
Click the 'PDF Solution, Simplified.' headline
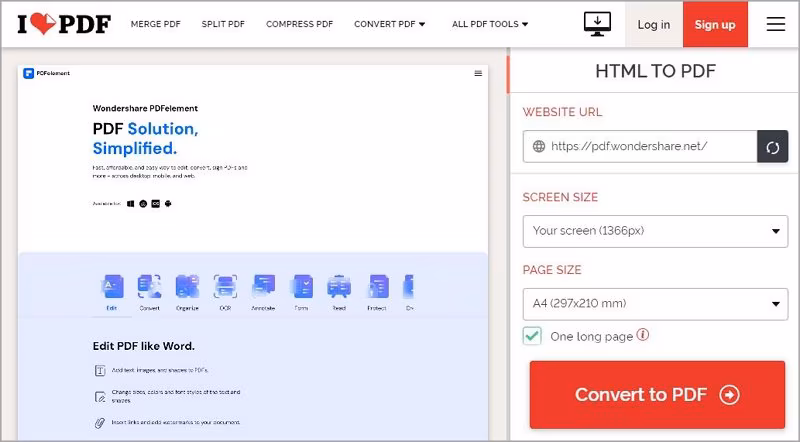(145, 138)
